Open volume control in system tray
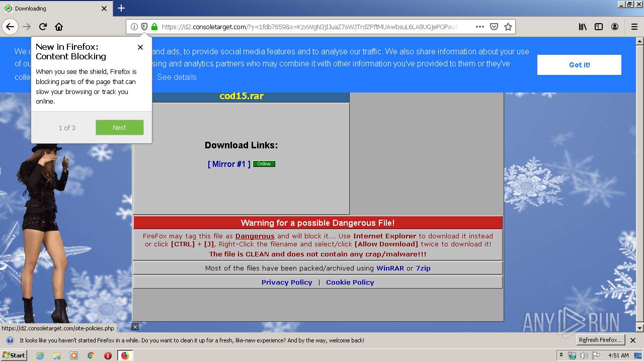Viewport: 644px width, 362px height. pyautogui.click(x=584, y=355)
